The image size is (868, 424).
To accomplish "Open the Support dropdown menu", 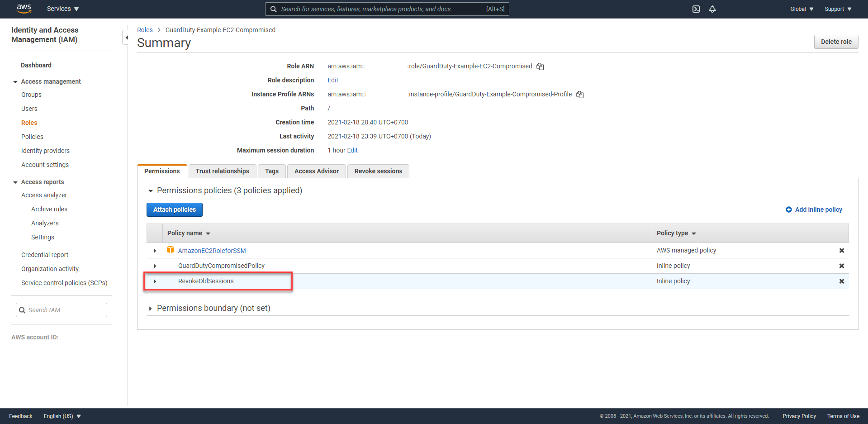I will 838,9.
